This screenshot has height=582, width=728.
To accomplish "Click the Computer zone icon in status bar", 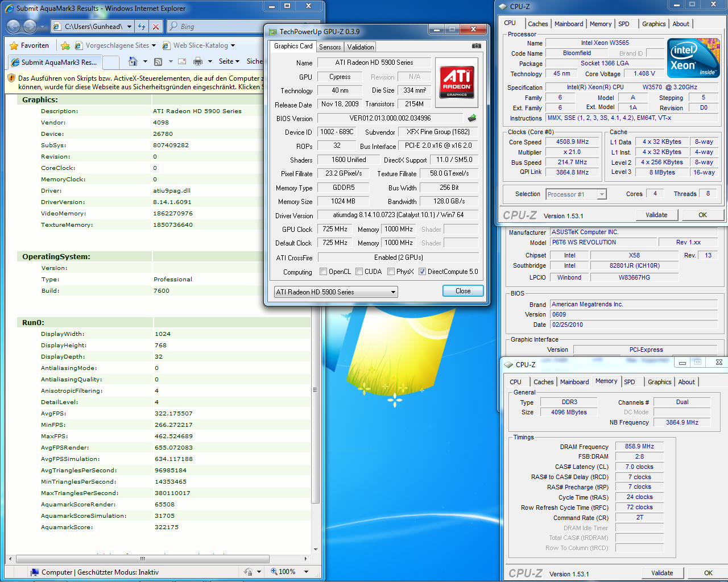I will 34,572.
